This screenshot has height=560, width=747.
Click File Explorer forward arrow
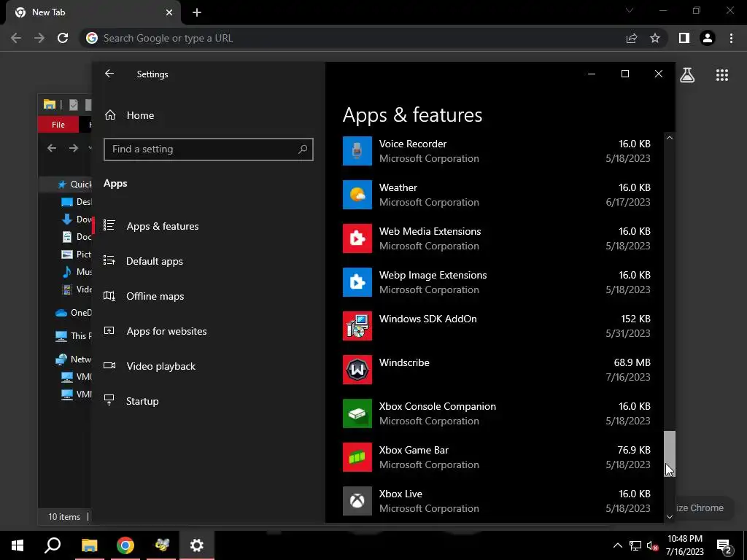[x=74, y=148]
